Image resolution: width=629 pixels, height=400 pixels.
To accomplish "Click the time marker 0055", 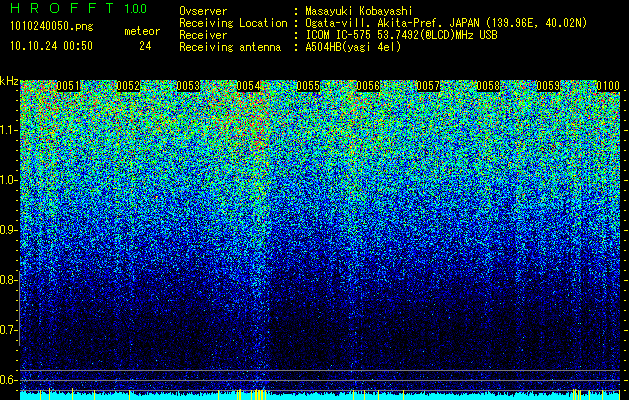I will 308,86.
